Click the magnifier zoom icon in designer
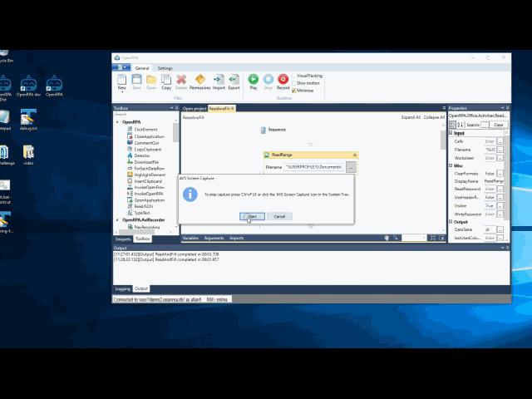The width and height of the screenshot is (532, 399). (396, 238)
